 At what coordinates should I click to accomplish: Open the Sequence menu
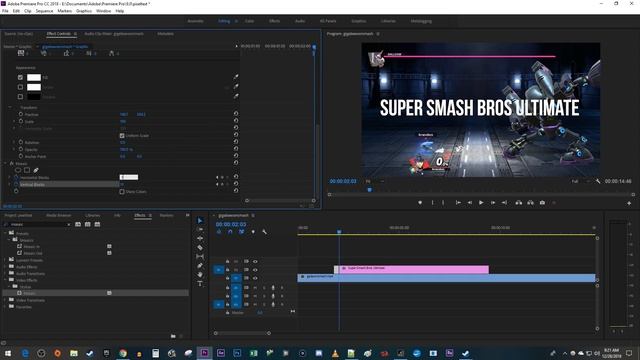click(x=44, y=11)
